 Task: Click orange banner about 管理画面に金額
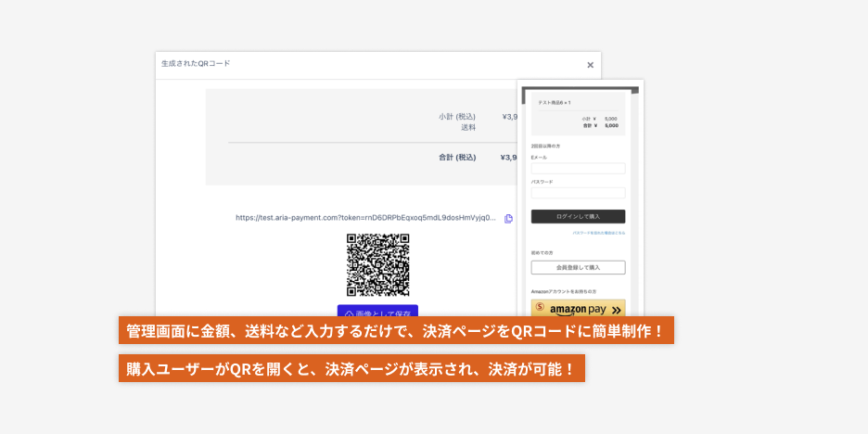click(396, 330)
